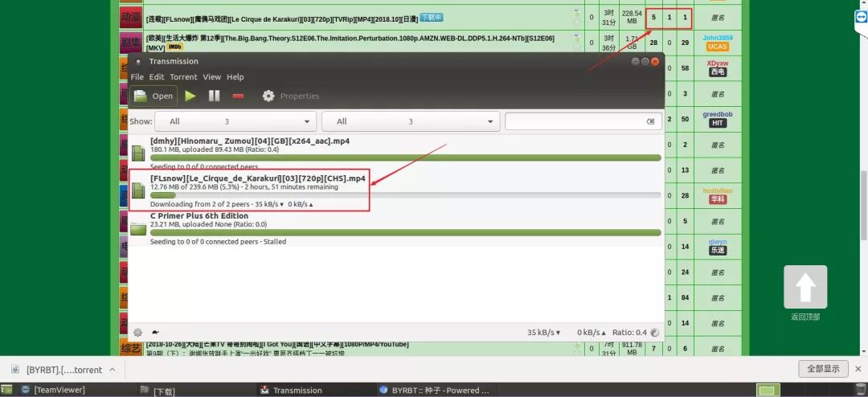The height and width of the screenshot is (397, 868).
Task: Switch to TeamViewer in the taskbar
Action: click(x=55, y=390)
